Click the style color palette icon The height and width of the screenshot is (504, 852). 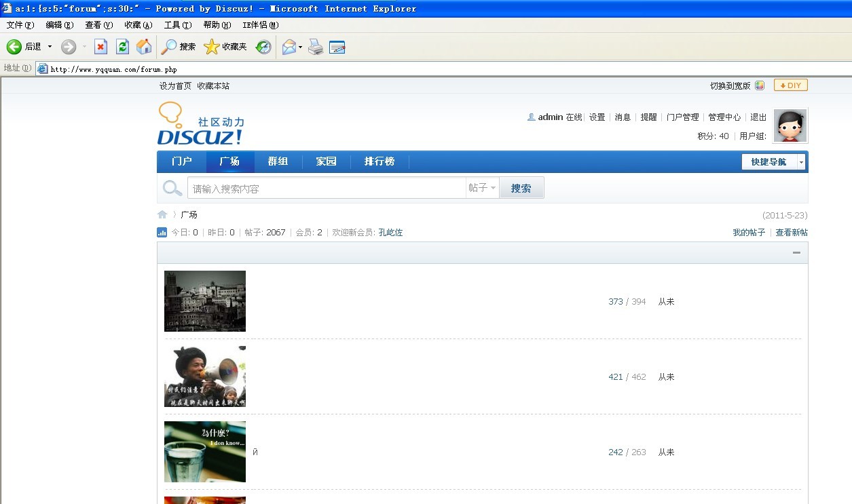[760, 85]
